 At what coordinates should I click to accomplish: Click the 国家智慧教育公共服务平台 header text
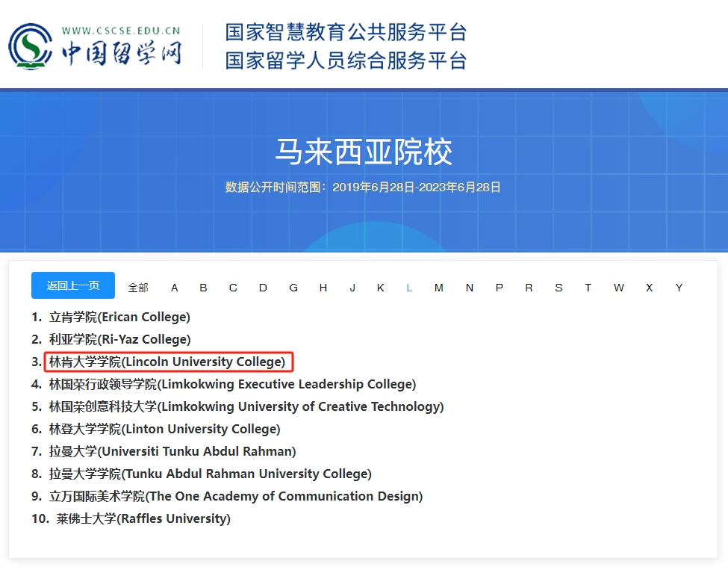coord(346,33)
